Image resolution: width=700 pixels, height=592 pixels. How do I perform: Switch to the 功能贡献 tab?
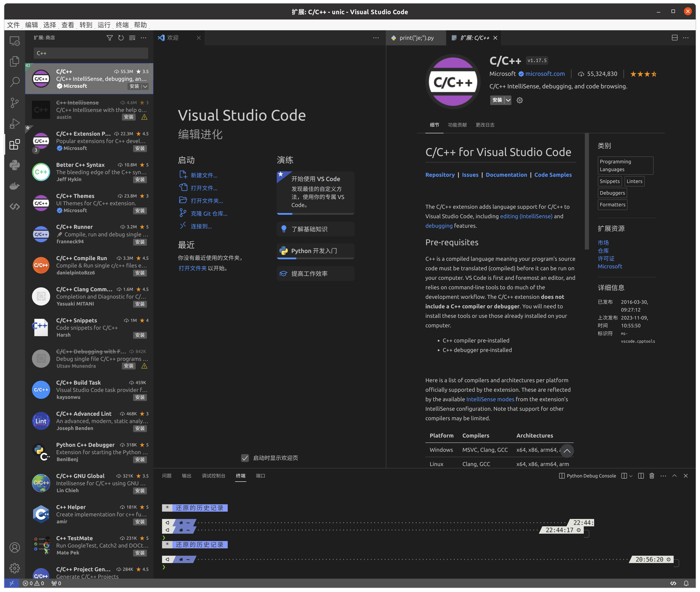click(x=457, y=125)
